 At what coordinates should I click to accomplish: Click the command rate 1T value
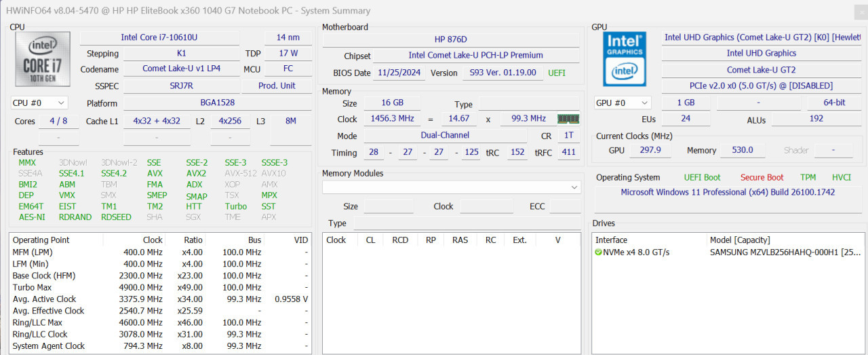(x=568, y=135)
